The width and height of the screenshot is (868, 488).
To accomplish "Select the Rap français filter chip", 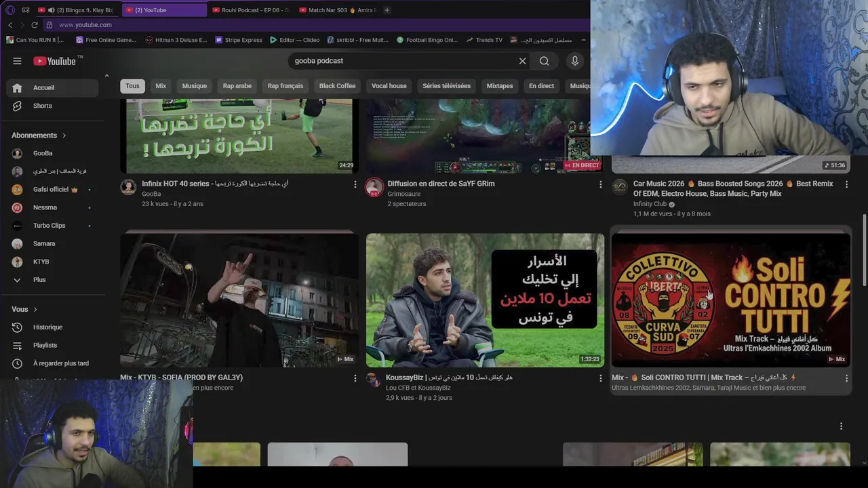I will tap(285, 86).
